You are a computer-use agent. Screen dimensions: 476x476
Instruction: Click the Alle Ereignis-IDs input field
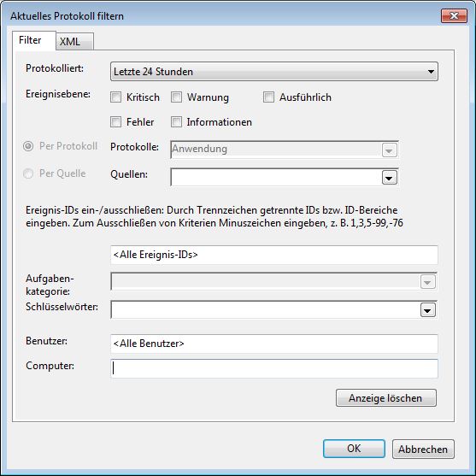click(274, 255)
